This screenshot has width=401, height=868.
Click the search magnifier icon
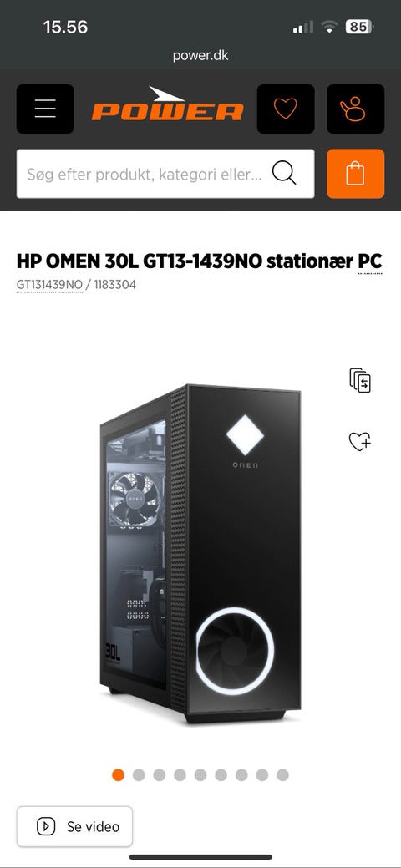tap(284, 174)
